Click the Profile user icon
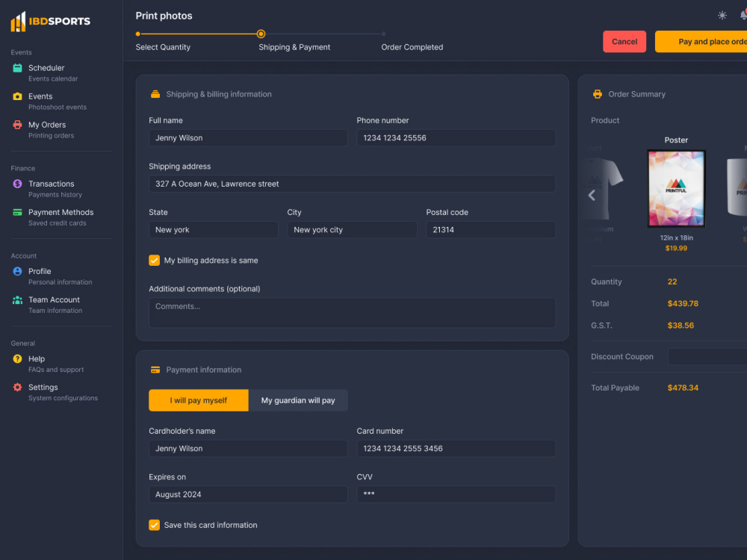747x560 pixels. (17, 271)
